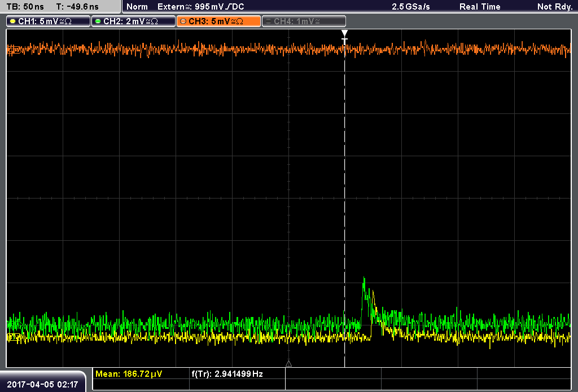
Task: Click the f(Tr): 2.941499 Hz measurement
Action: click(x=227, y=374)
